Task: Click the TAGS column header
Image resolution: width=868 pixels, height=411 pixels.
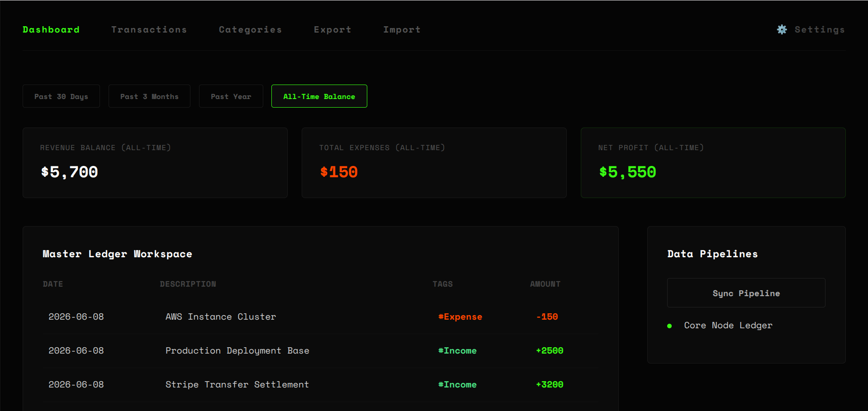Action: 442,284
